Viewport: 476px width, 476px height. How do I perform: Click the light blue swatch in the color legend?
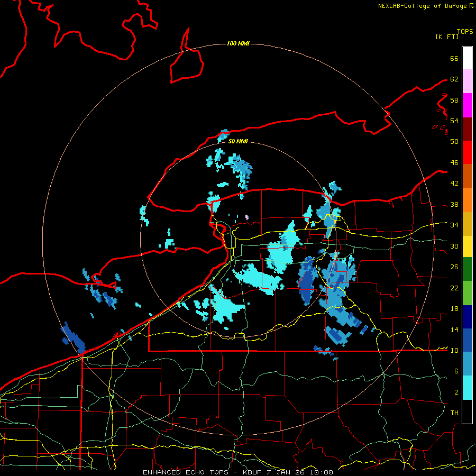[x=467, y=363]
